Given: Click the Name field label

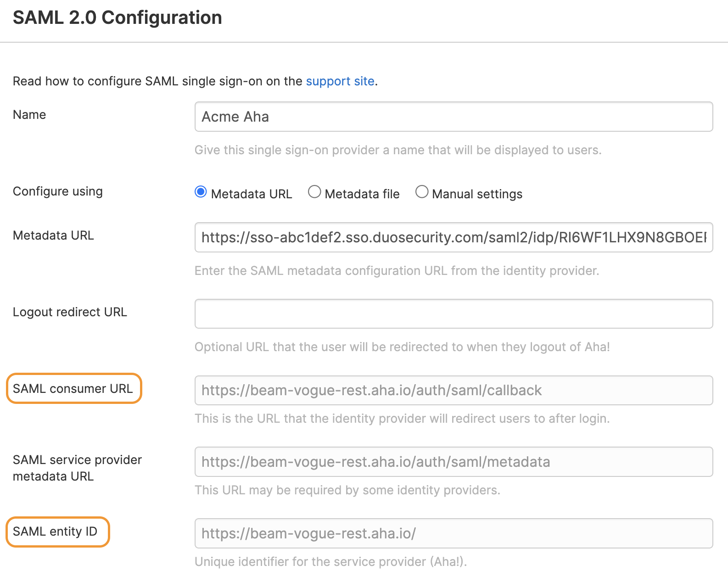Looking at the screenshot, I should click(29, 114).
